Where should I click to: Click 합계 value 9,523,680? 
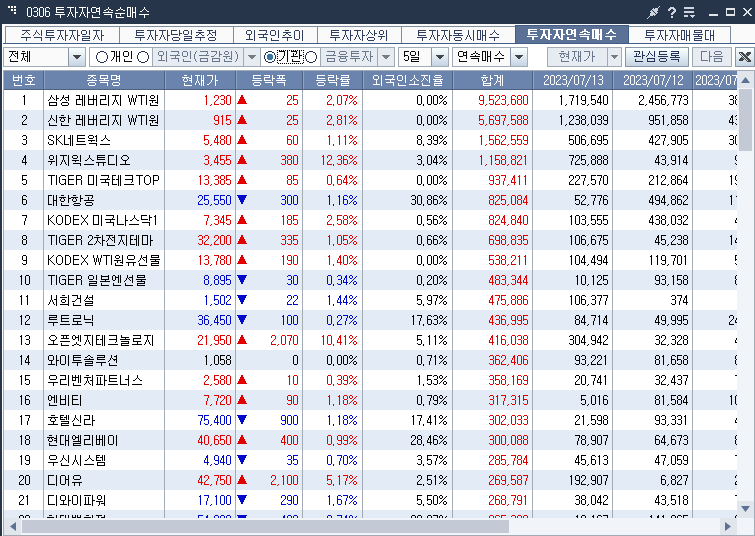(x=503, y=100)
